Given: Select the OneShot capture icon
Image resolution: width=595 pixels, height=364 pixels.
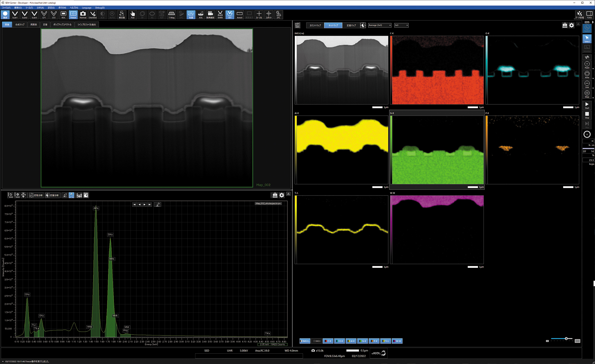Looking at the screenshot, I should pyautogui.click(x=93, y=15).
